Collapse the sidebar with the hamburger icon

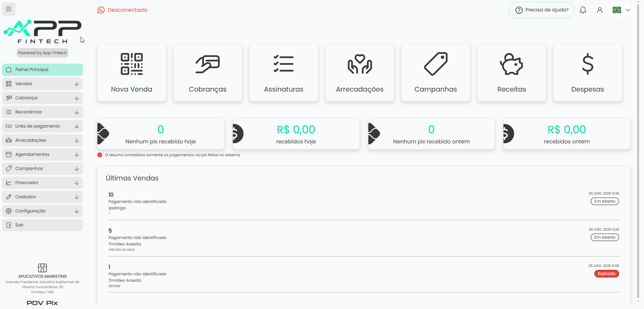(9, 9)
